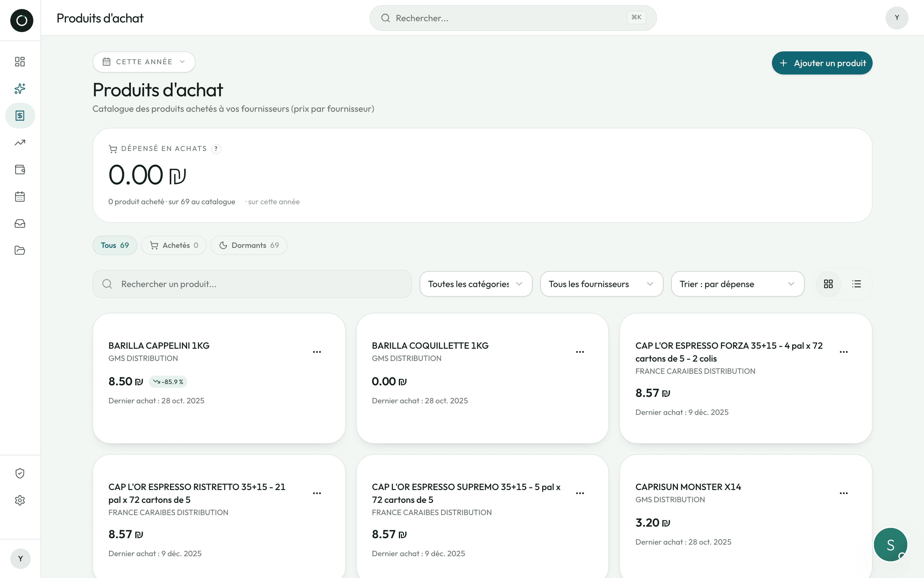Open the wallet sidebar icon
Viewport: 924px width, 578px height.
(20, 169)
